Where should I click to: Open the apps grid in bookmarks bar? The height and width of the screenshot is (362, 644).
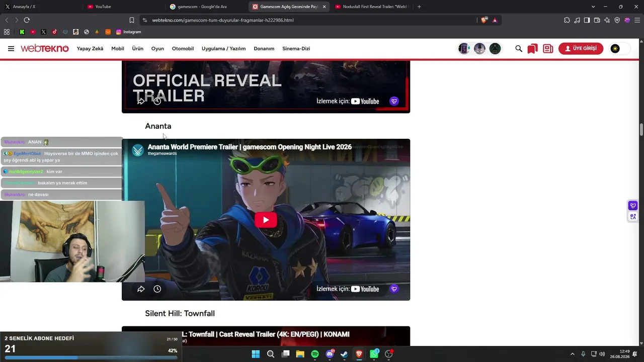pyautogui.click(x=7, y=32)
